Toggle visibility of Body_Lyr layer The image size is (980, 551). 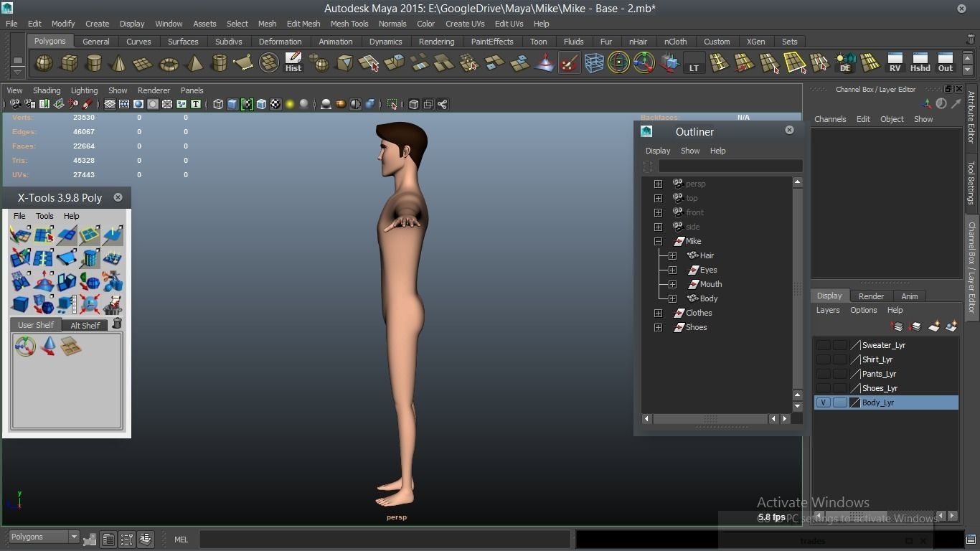coord(823,402)
